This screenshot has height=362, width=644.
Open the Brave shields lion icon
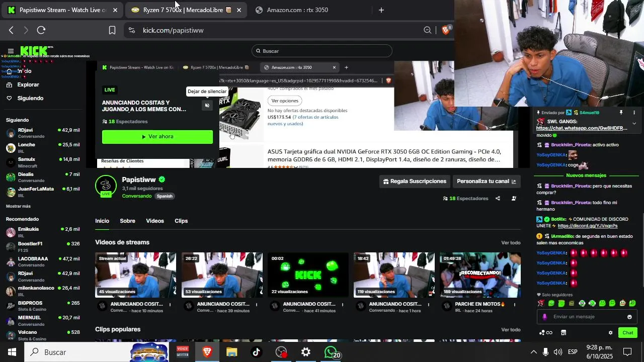(445, 30)
